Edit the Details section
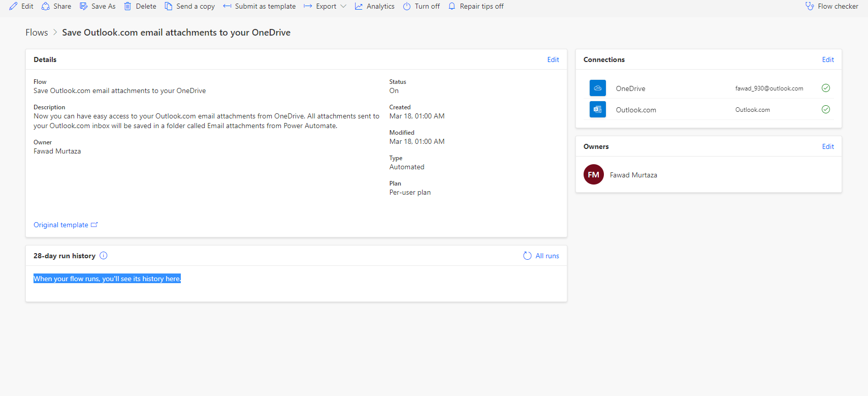Screen dimensions: 868x396 [x=553, y=59]
